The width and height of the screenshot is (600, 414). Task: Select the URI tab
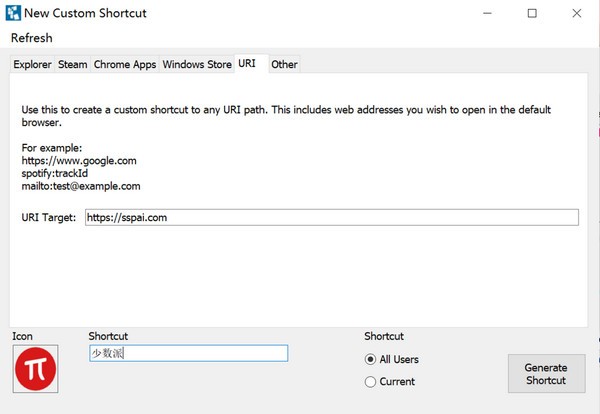(248, 64)
